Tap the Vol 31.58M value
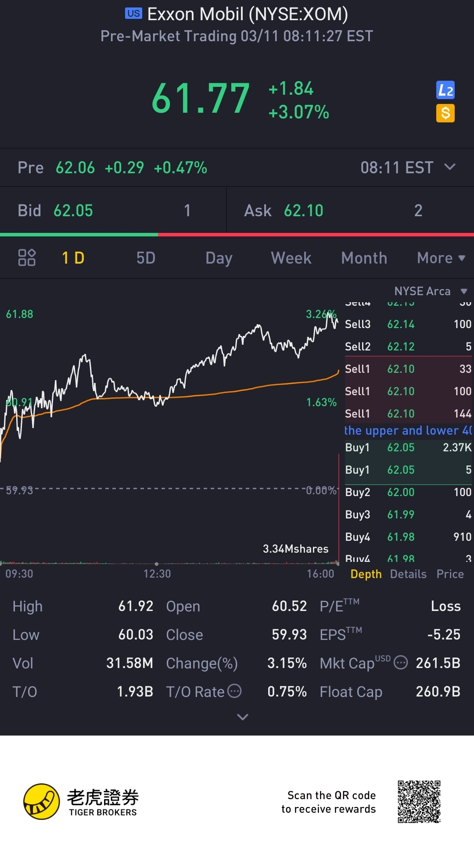The height and width of the screenshot is (868, 474). click(x=130, y=663)
